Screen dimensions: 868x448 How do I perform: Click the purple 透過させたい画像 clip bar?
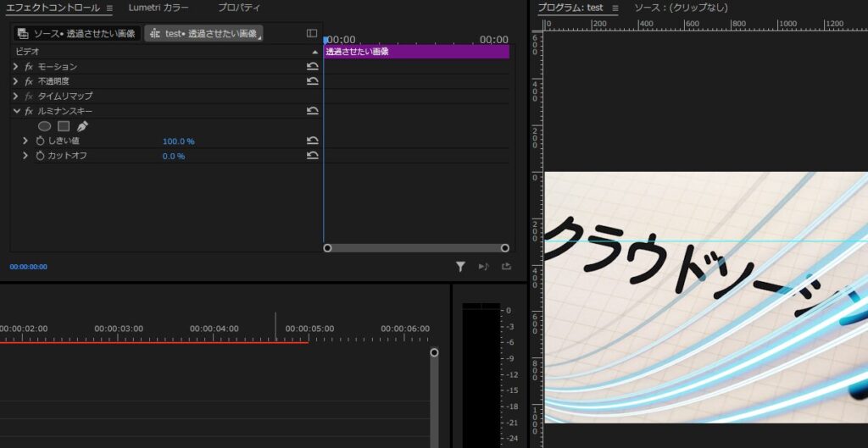coord(415,52)
